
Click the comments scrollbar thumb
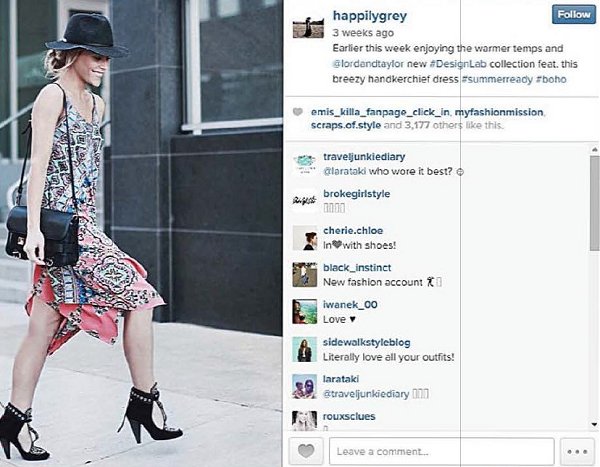[594, 203]
